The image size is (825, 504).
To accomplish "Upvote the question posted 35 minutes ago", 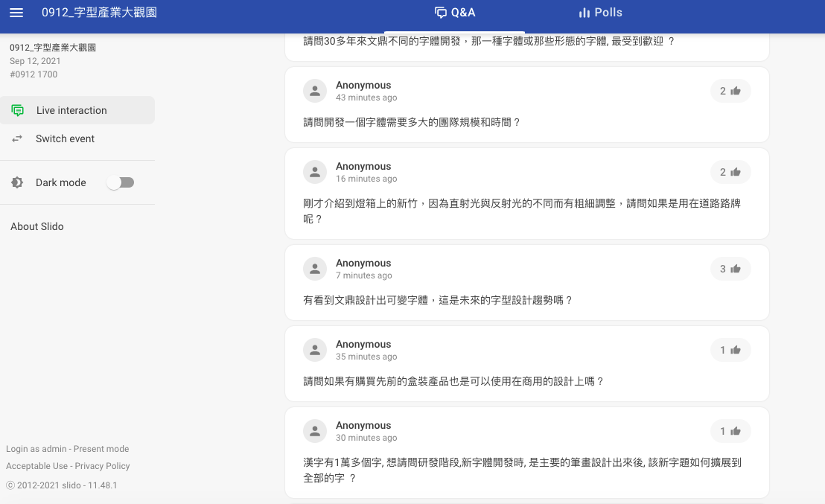I will point(730,350).
